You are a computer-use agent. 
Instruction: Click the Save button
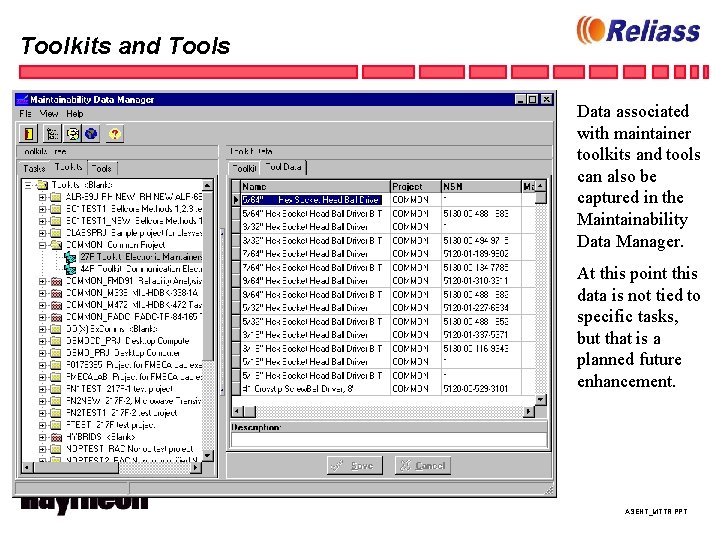(x=354, y=466)
